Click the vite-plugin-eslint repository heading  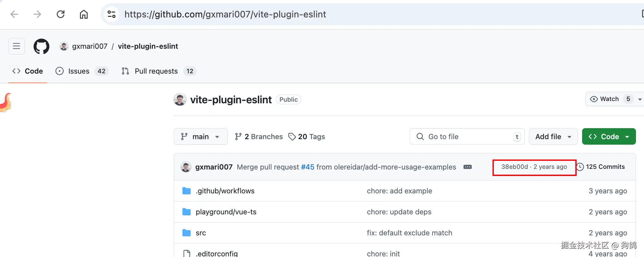(231, 100)
